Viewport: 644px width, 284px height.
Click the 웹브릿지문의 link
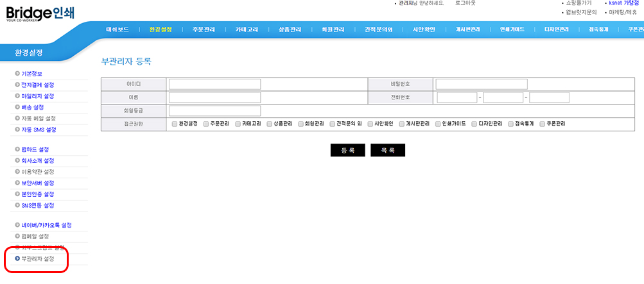tap(581, 12)
